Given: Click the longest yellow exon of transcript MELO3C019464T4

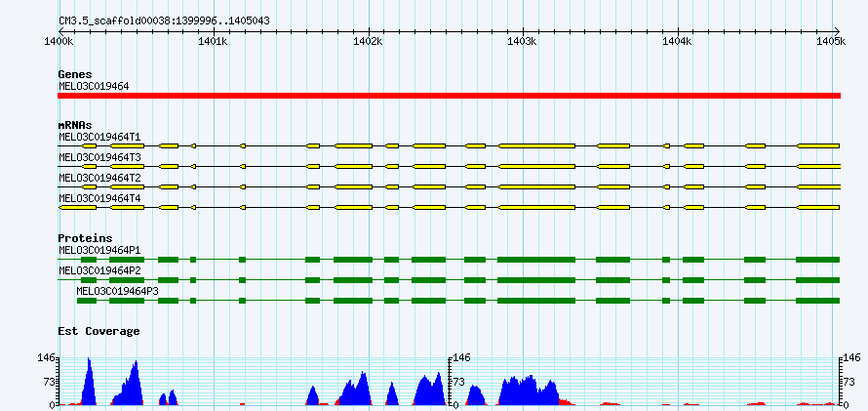Looking at the screenshot, I should tap(537, 208).
